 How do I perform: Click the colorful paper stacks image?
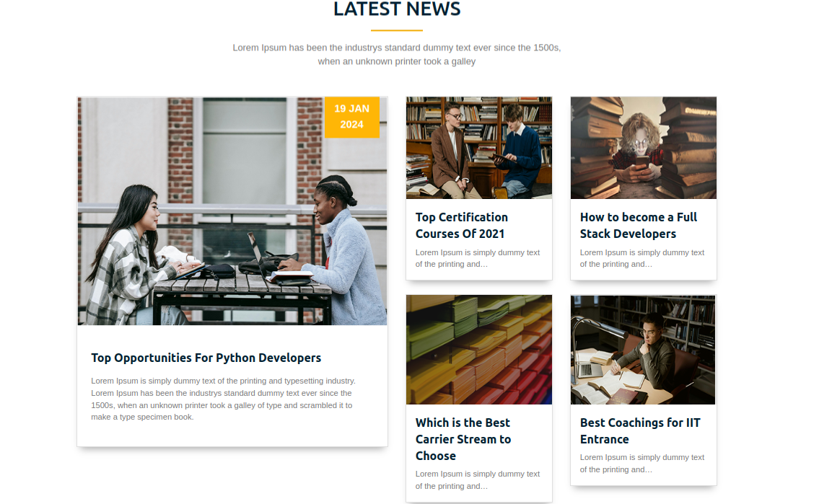(479, 350)
